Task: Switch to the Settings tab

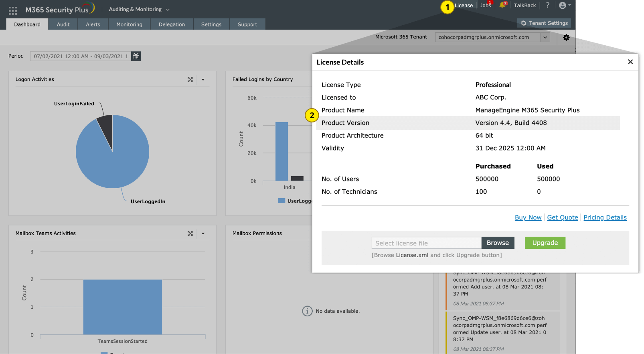Action: point(211,24)
